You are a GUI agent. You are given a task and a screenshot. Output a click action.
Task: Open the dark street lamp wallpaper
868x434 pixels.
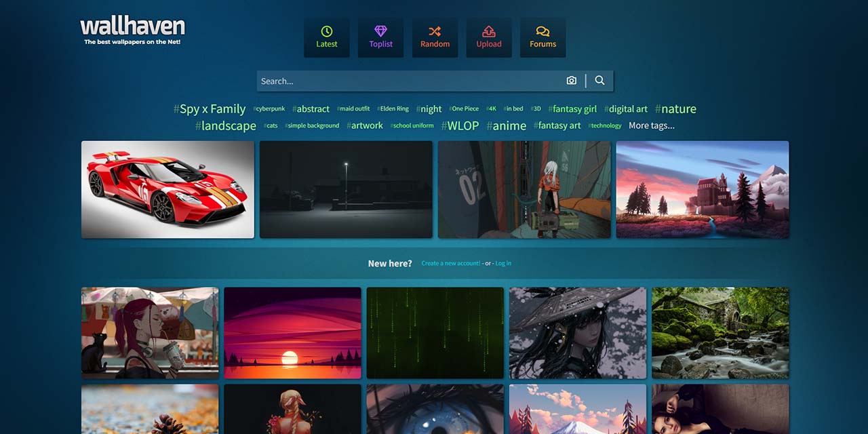coord(346,189)
